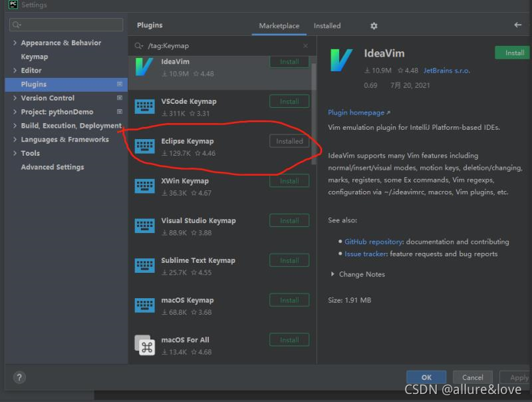
Task: Select Advanced Settings in settings tree
Action: pyautogui.click(x=53, y=167)
